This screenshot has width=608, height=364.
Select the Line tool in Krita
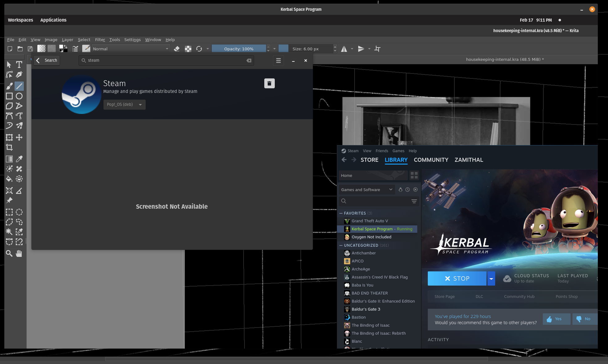[19, 86]
